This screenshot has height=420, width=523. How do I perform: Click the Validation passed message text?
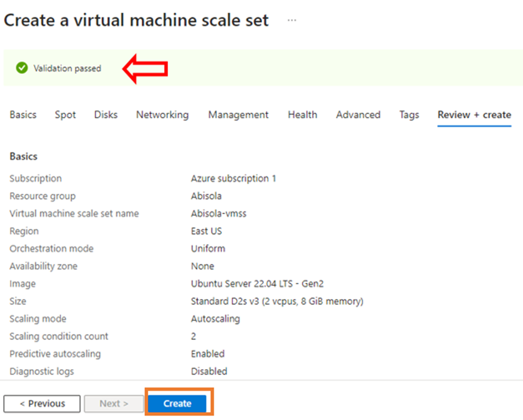(x=67, y=68)
